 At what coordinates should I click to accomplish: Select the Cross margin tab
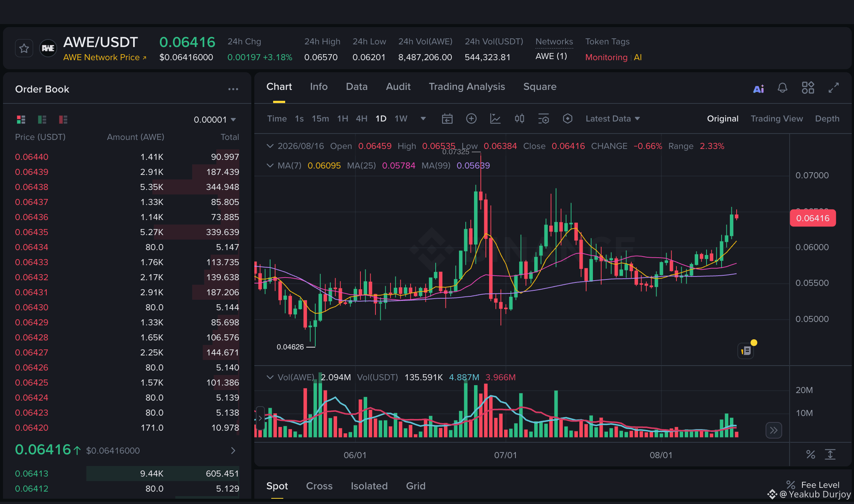pyautogui.click(x=319, y=486)
